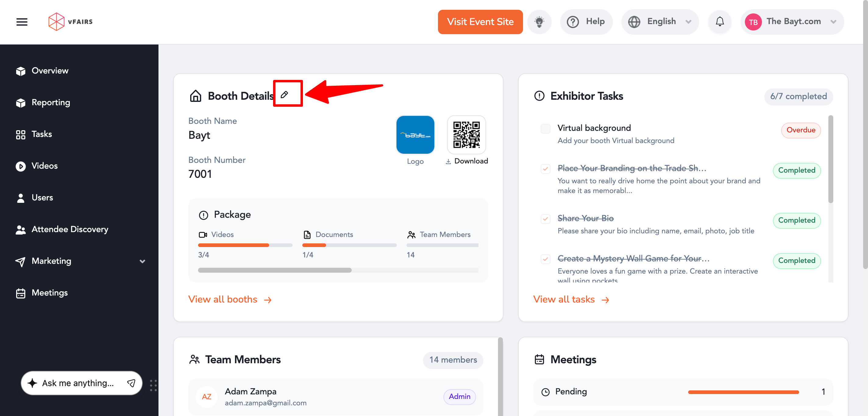Expand the Marketing sidebar submenu
Image resolution: width=868 pixels, height=416 pixels.
tap(142, 261)
